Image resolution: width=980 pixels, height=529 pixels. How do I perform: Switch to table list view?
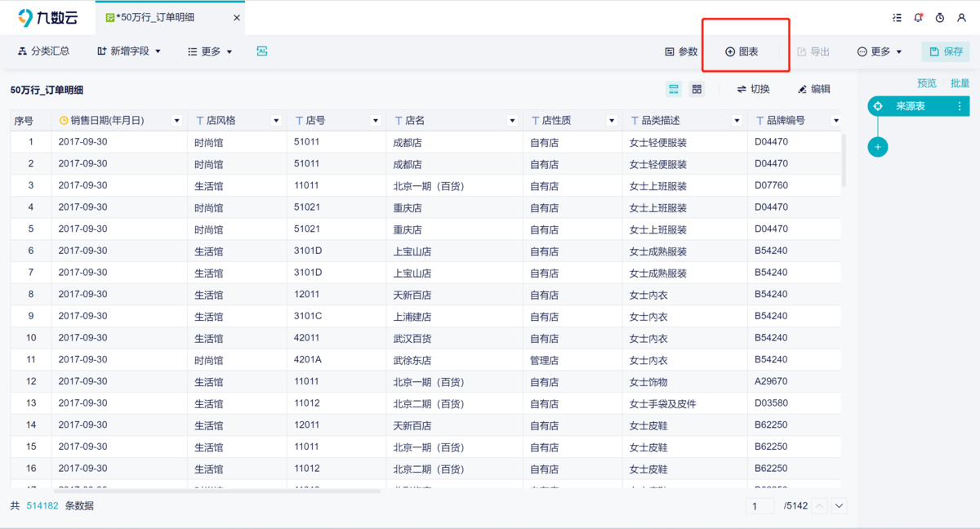674,89
